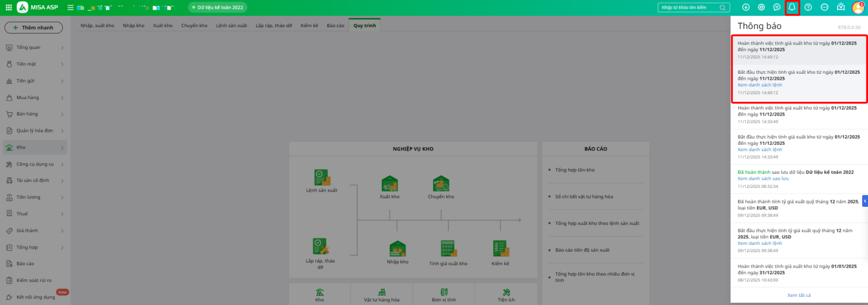Screen dimensions: 868x305
Task: Click the Lệnh sản xuất workflow icon
Action: click(322, 177)
